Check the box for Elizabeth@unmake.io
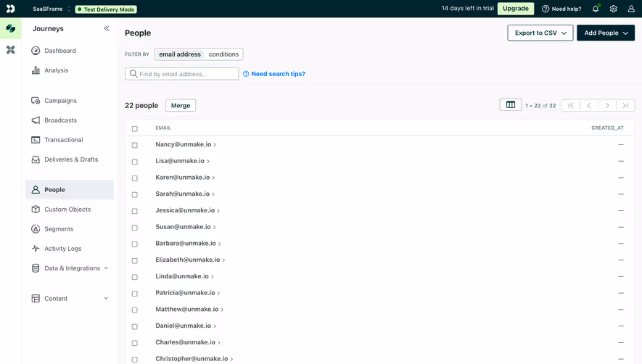This screenshot has height=364, width=642. point(135,260)
